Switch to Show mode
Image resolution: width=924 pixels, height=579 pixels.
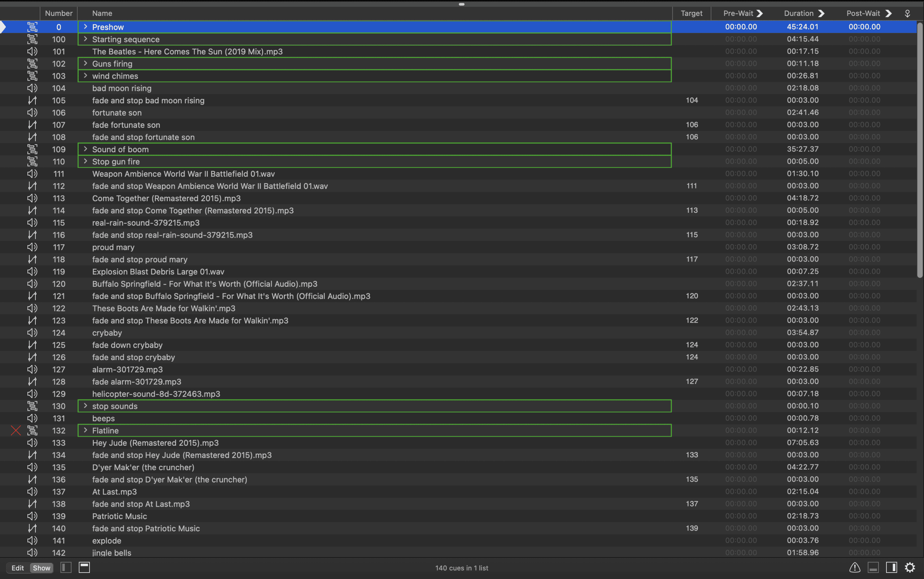[x=41, y=568]
